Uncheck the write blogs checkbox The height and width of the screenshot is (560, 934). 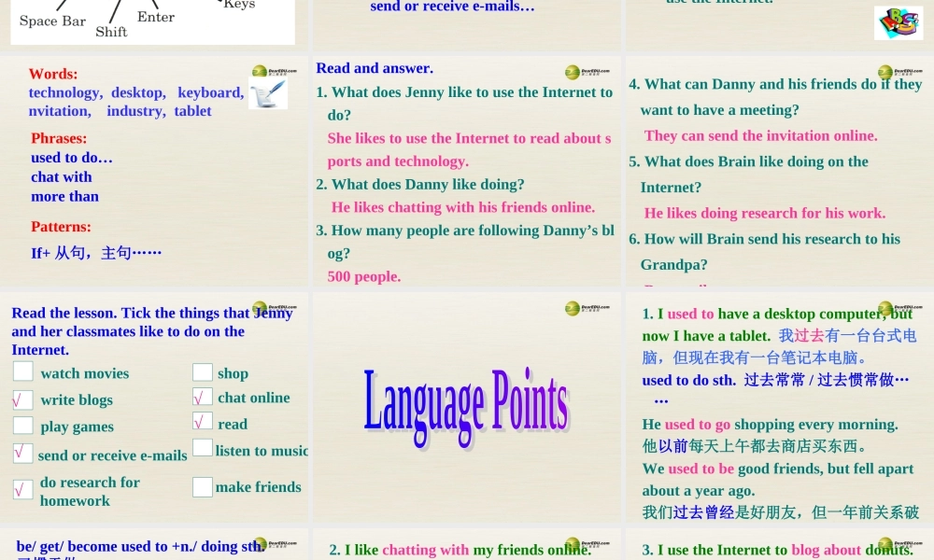pyautogui.click(x=22, y=399)
